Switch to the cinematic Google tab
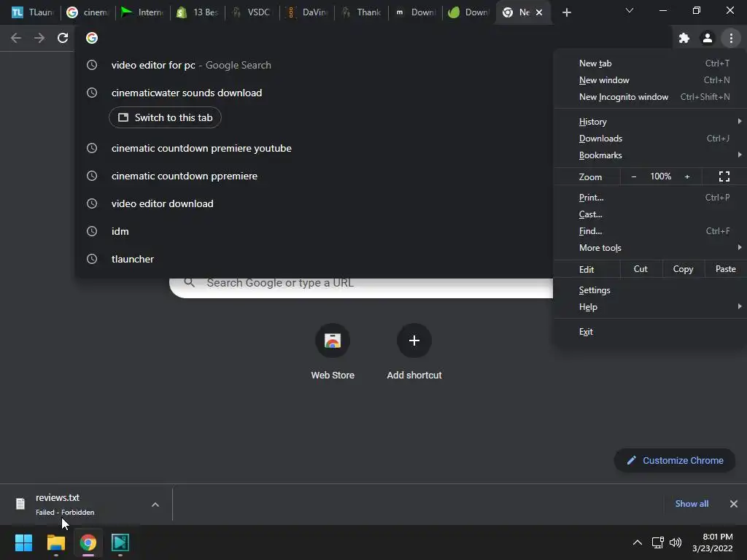747x560 pixels. click(88, 12)
